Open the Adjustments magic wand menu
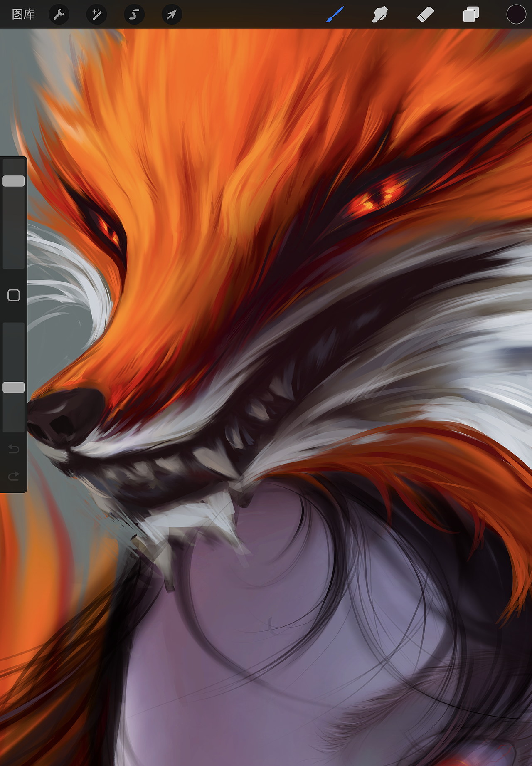 pos(96,15)
